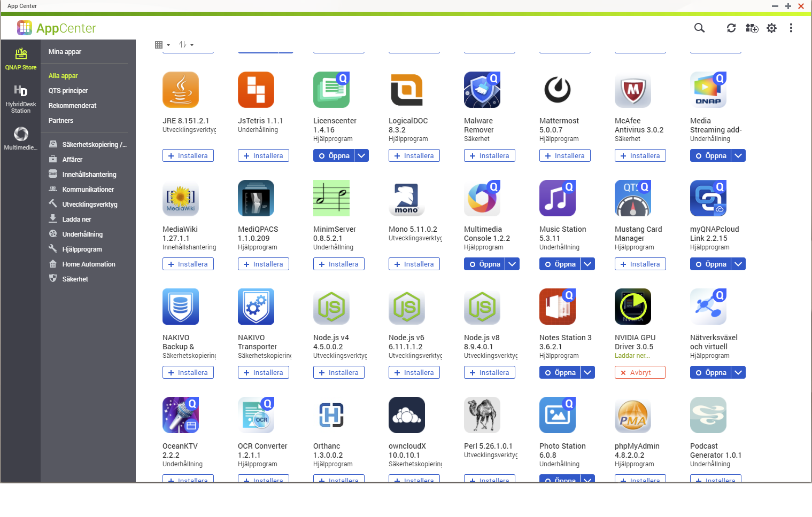Expand Music Station dropdown arrow
812x517 pixels.
tap(588, 264)
